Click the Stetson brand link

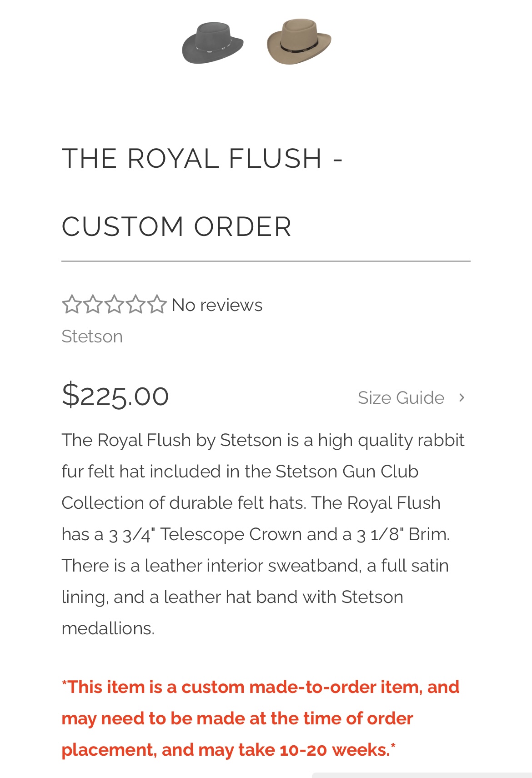[x=92, y=336]
